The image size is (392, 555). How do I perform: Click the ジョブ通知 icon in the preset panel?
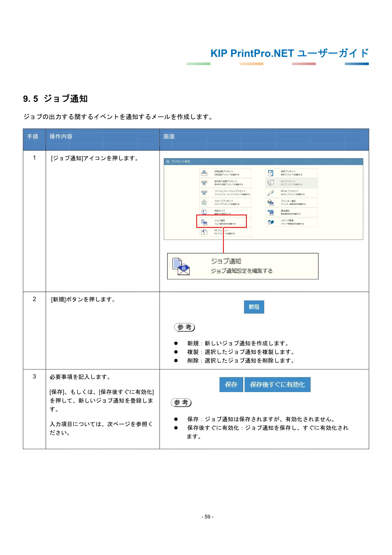coord(204,222)
